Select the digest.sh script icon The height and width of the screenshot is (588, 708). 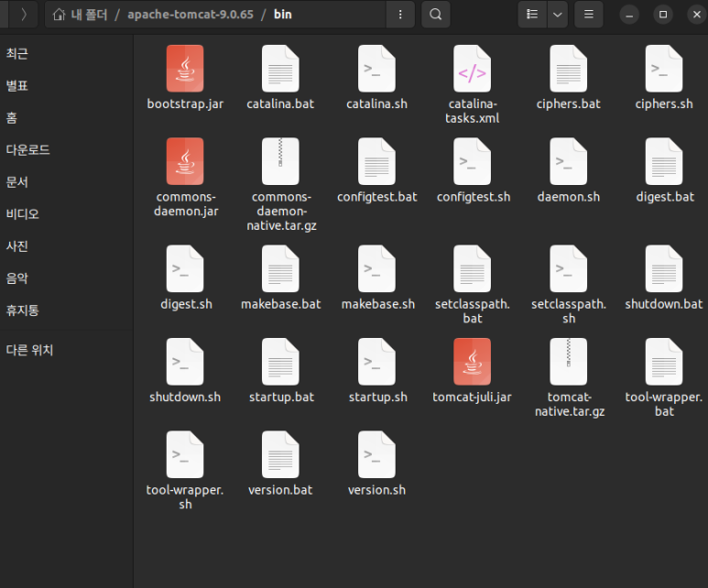coord(185,269)
